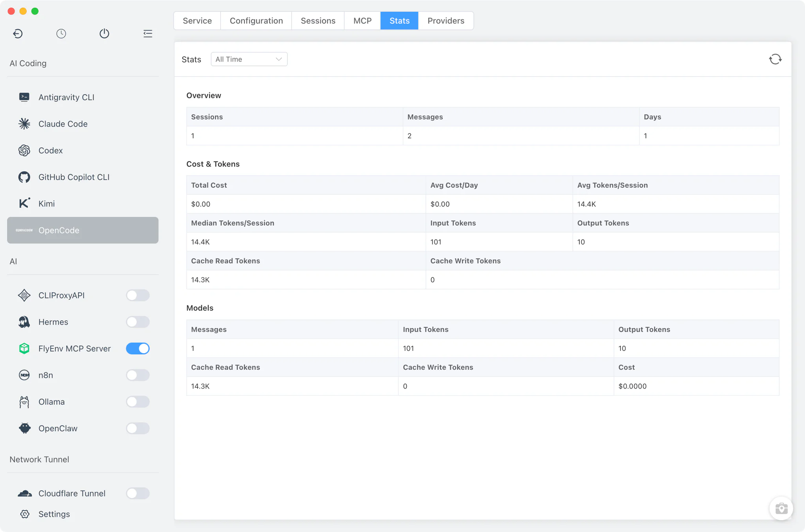Click the Claude Code starburst icon
805x532 pixels.
24,124
